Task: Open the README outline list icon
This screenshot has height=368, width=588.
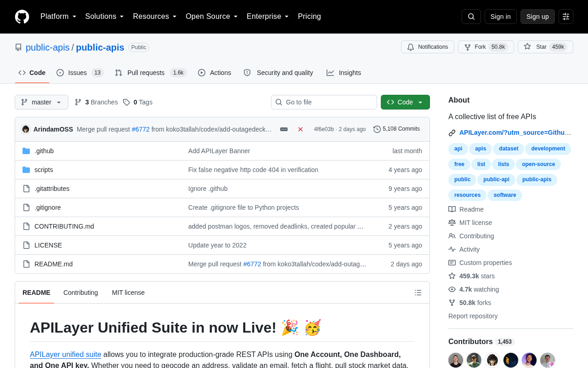Action: pyautogui.click(x=418, y=293)
